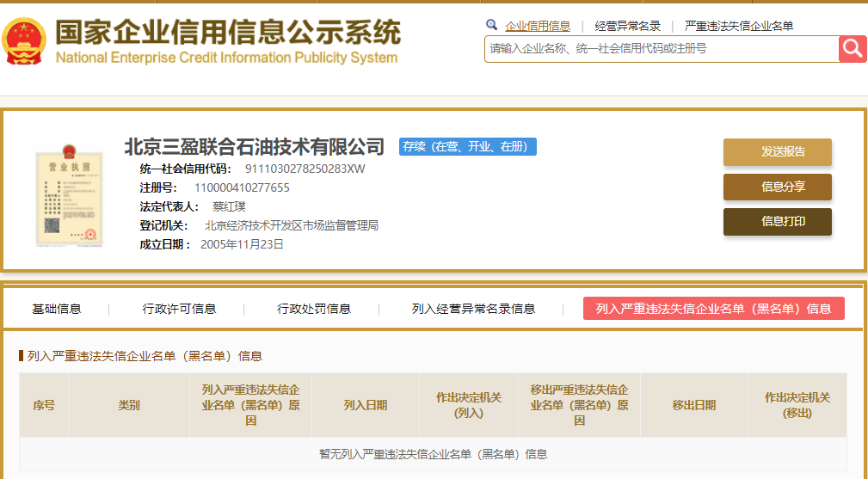Click the red search magnifier button
868x479 pixels.
point(853,49)
